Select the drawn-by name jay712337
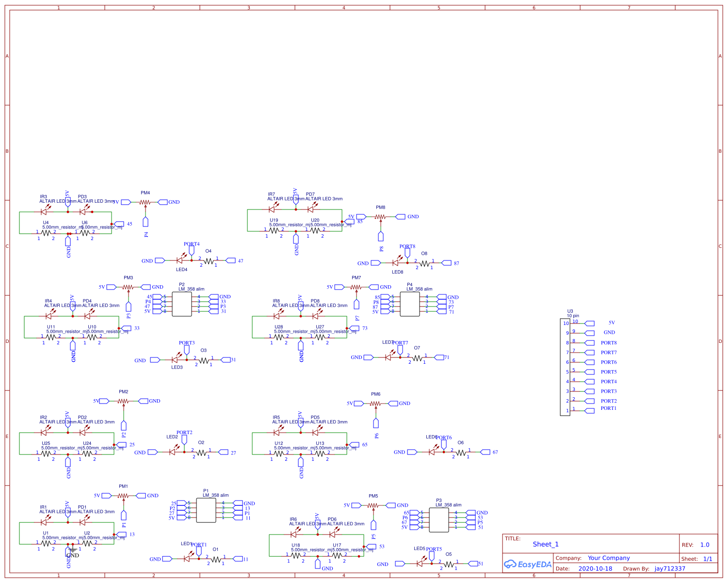 (670, 569)
